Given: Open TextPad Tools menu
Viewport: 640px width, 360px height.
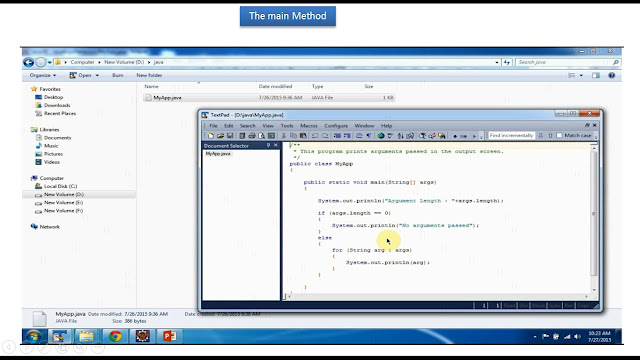Looking at the screenshot, I should [x=287, y=126].
